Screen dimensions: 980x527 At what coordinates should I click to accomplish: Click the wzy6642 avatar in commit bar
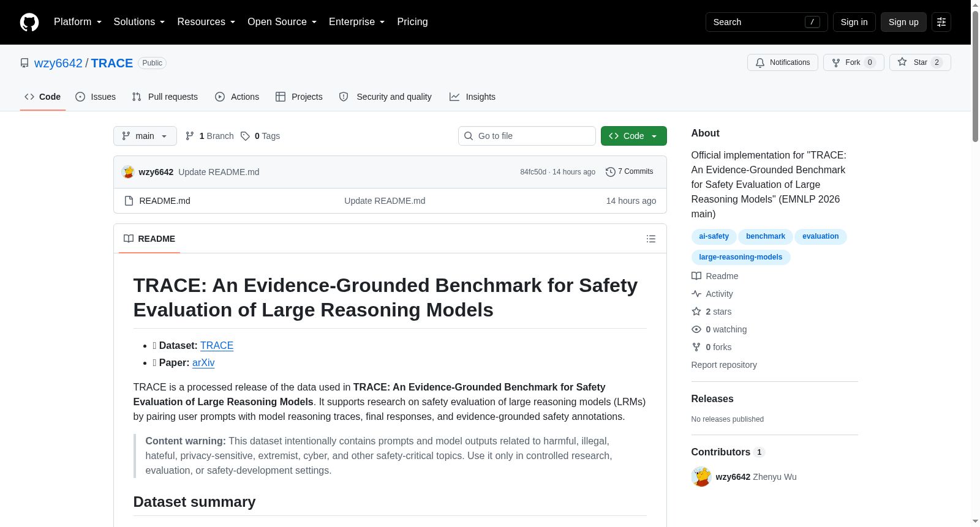point(128,172)
